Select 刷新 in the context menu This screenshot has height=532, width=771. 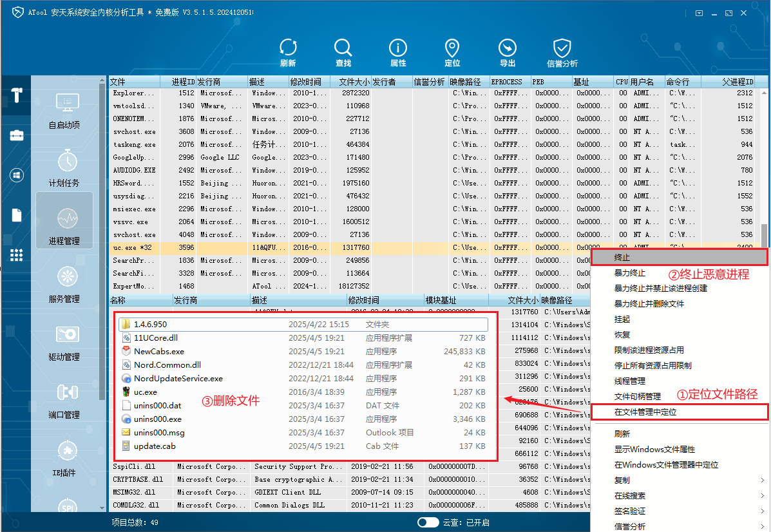(622, 433)
